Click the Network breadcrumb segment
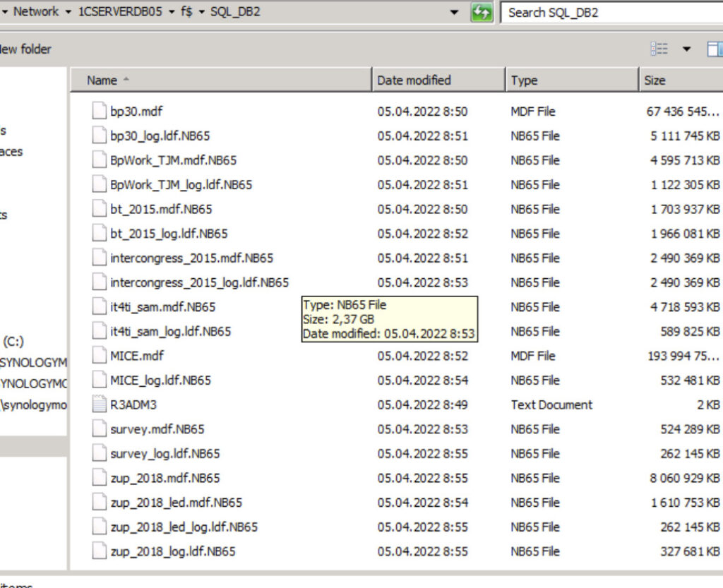723x588 pixels. [35, 12]
